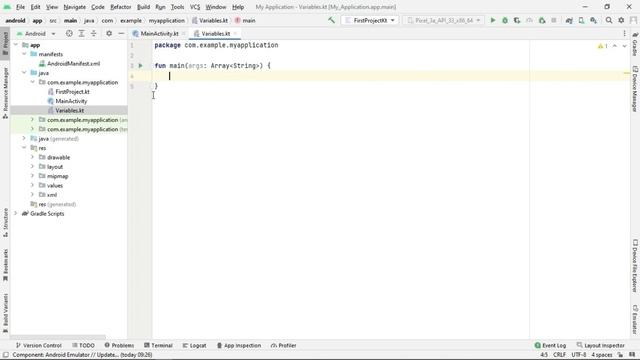This screenshot has width=640, height=360.
Task: Open the Layout Inspector
Action: [x=600, y=345]
